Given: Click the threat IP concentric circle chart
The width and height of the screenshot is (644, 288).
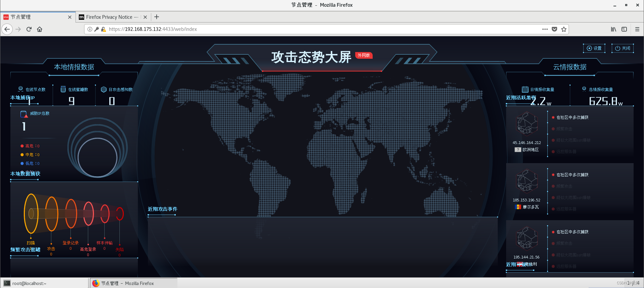Looking at the screenshot, I should coord(98,148).
